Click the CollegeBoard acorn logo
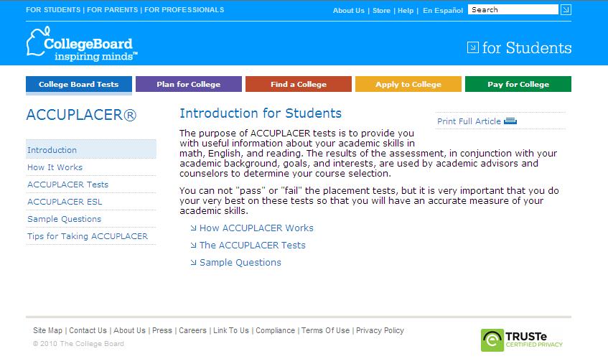 pos(36,42)
